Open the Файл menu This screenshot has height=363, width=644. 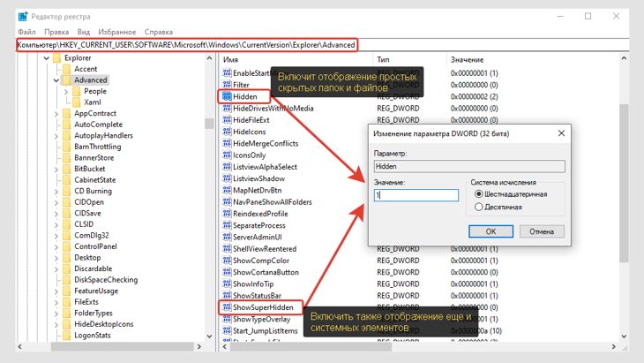(x=26, y=32)
